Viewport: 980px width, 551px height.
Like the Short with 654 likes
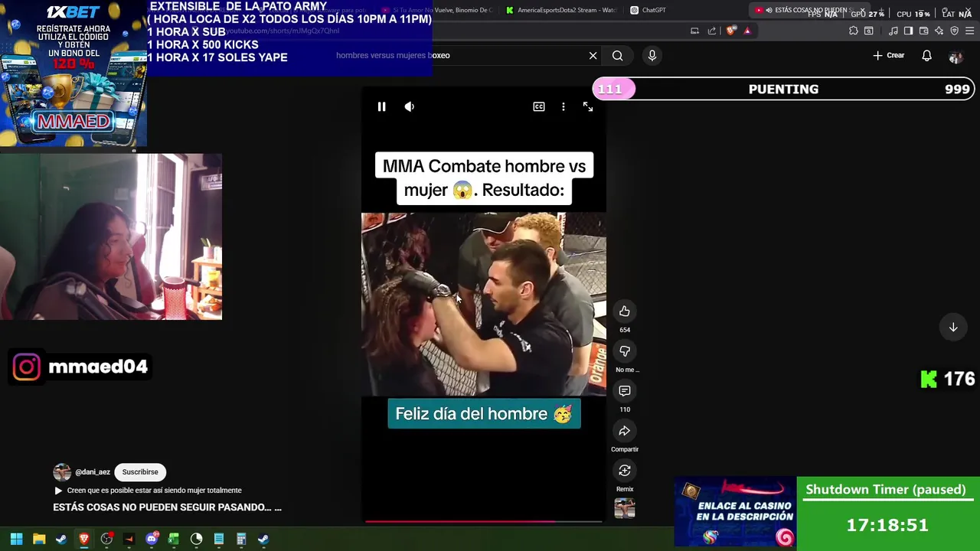coord(625,311)
